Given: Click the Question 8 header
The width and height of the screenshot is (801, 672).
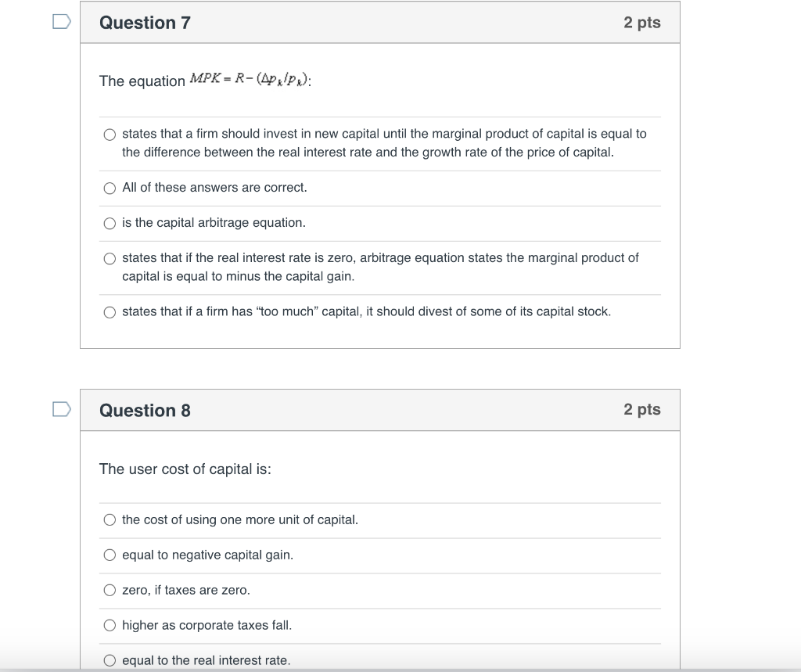Looking at the screenshot, I should 145,410.
